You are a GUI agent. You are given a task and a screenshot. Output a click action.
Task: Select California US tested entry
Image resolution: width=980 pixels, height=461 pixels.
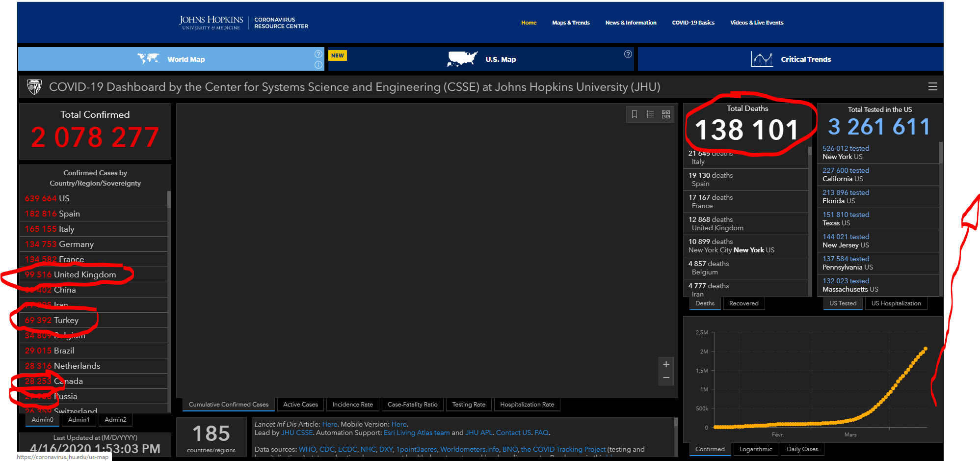[878, 175]
